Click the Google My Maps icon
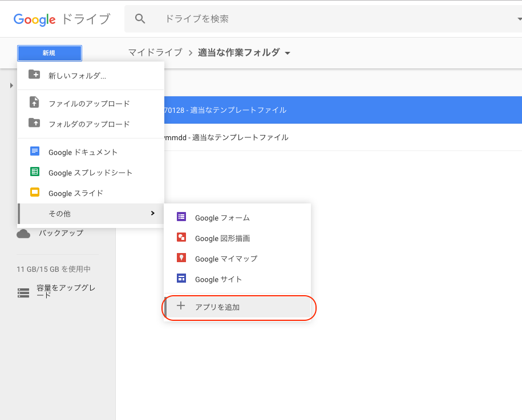This screenshot has width=522, height=420. tap(181, 258)
